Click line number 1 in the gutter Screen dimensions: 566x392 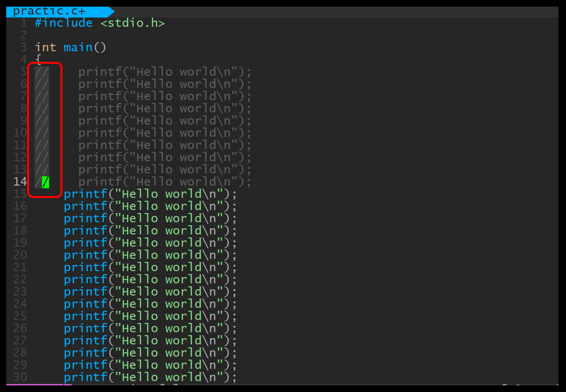[24, 23]
